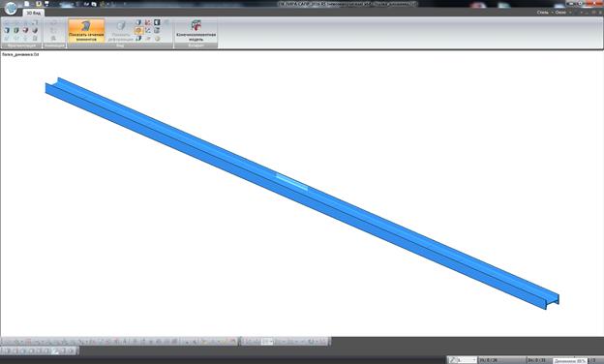
Task: Toggle the sphere icon in Вид group
Action: point(157,39)
